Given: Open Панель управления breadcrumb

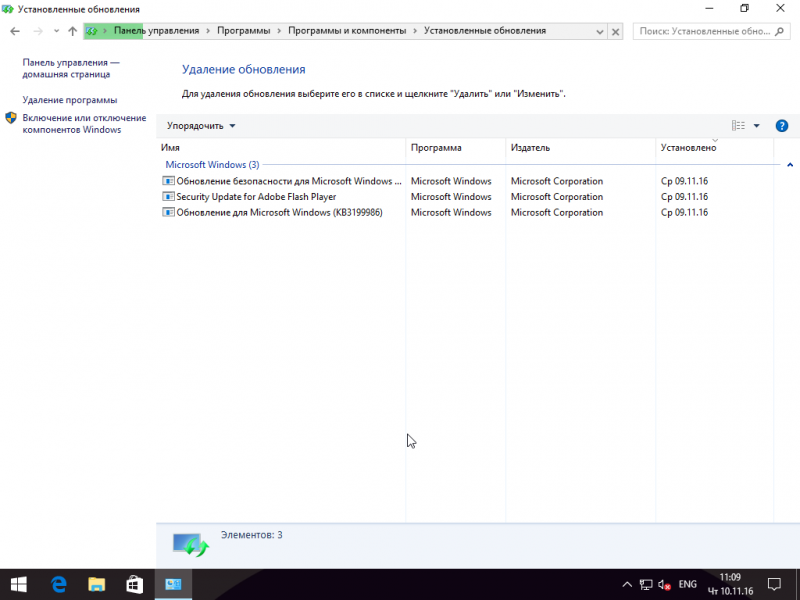Looking at the screenshot, I should tap(156, 31).
